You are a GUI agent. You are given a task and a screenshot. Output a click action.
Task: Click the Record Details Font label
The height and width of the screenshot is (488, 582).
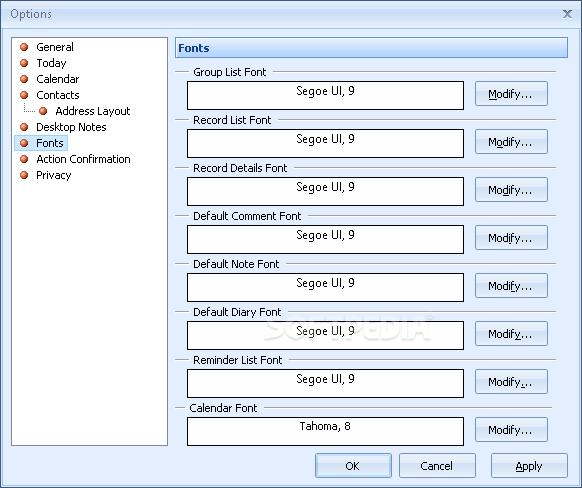(240, 168)
